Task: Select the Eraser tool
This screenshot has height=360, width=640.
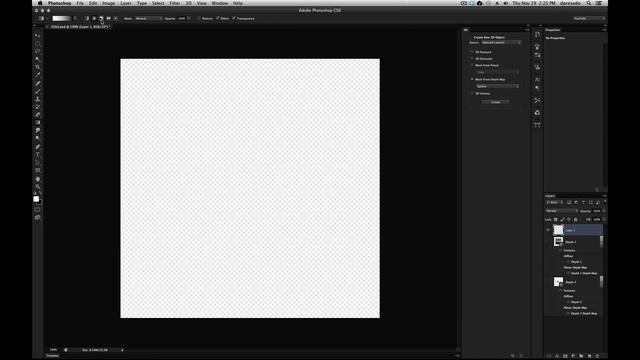Action: 38,115
